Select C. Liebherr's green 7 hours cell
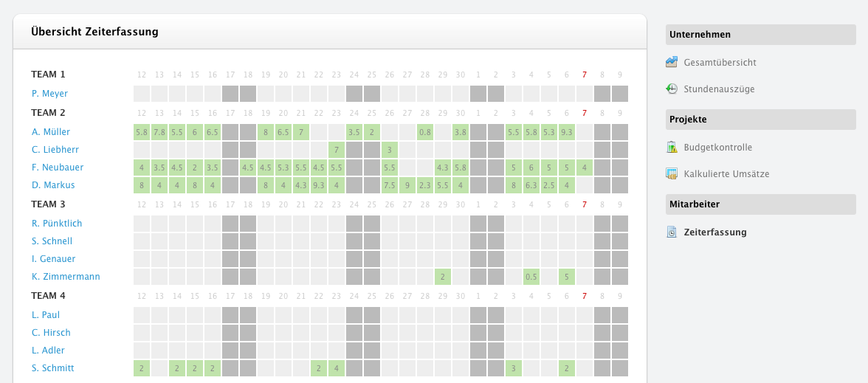Screen dimensions: 868x383 (x=336, y=149)
